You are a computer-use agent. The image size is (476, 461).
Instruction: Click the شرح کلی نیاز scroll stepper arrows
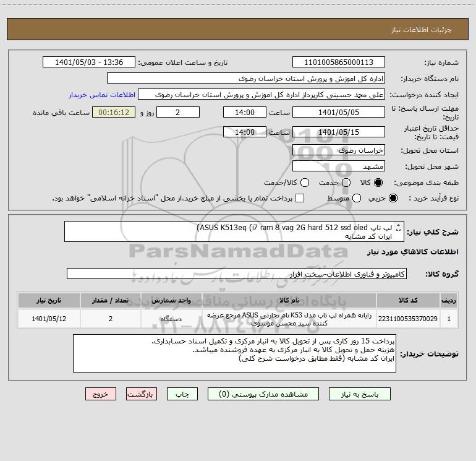tap(399, 227)
